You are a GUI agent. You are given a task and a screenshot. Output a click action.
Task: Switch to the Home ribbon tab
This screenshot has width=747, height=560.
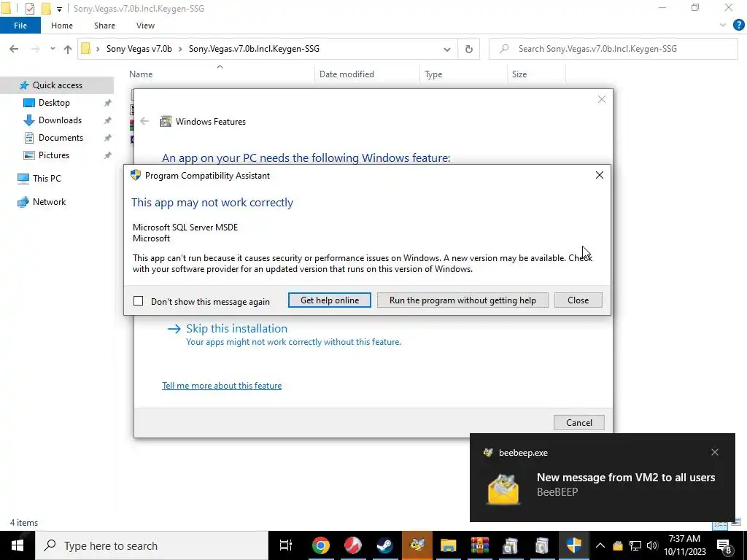[x=62, y=26]
